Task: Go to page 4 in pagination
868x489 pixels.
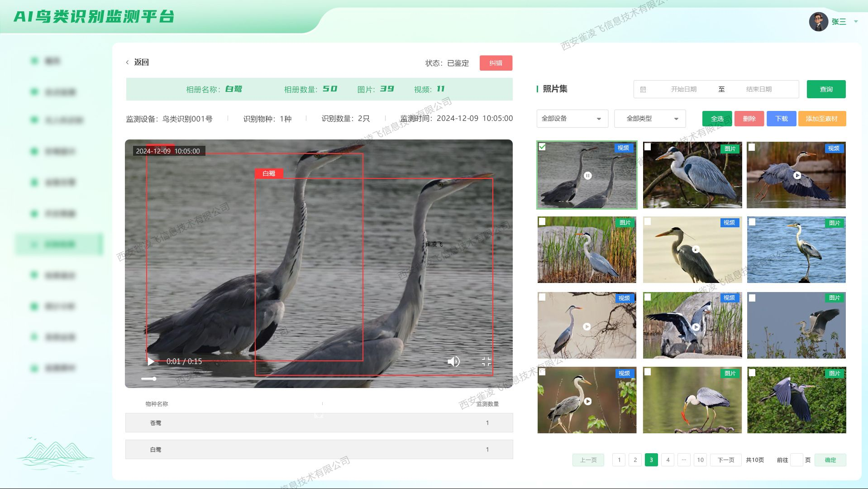Action: coord(668,460)
